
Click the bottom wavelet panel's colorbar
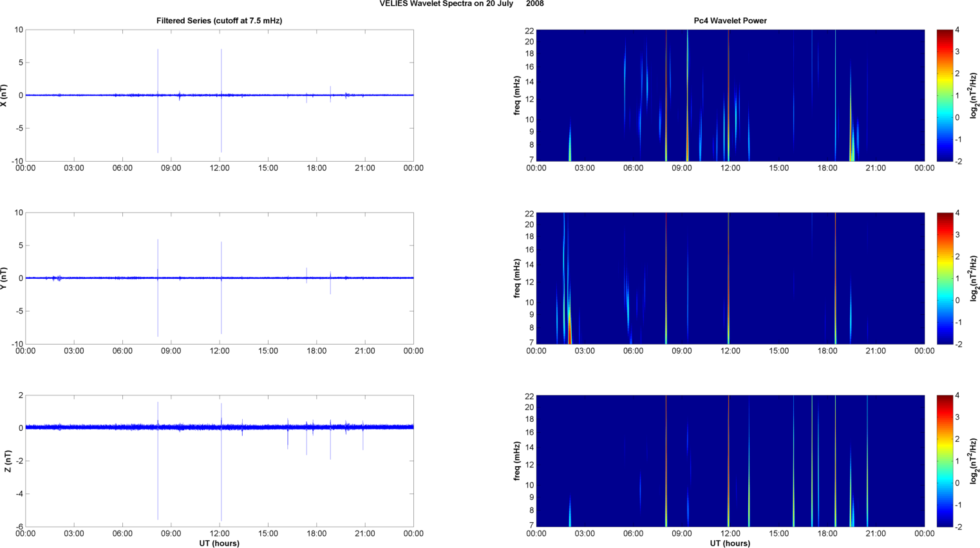944,461
